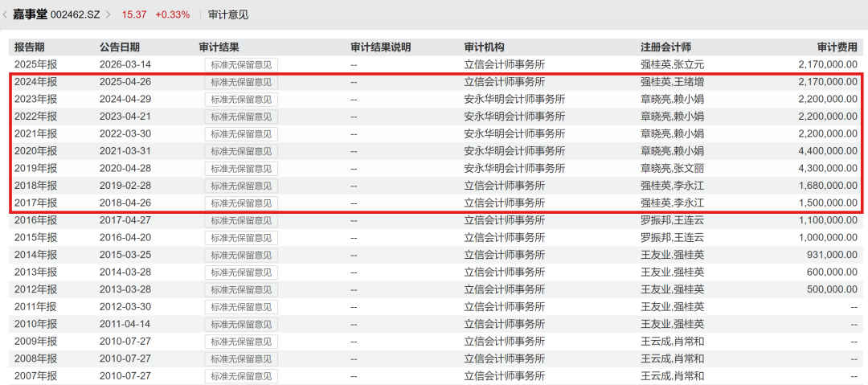This screenshot has height=385, width=868.
Task: Select the 2016年报 report period cell
Action: click(35, 220)
